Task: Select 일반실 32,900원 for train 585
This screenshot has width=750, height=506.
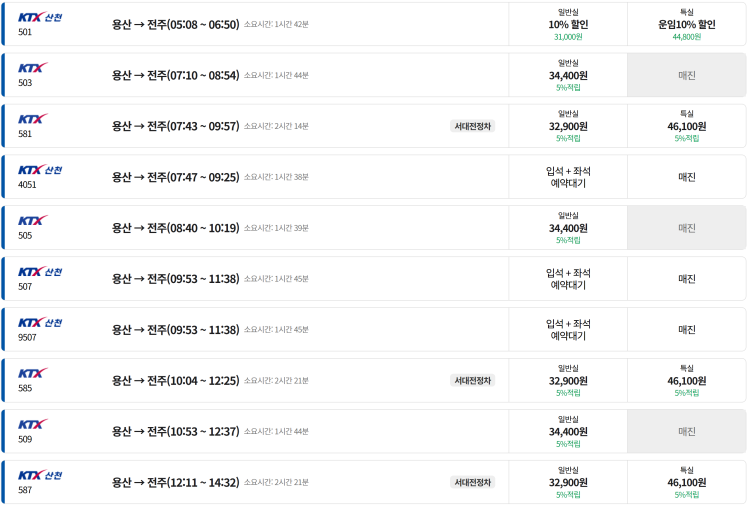Action: (x=568, y=381)
